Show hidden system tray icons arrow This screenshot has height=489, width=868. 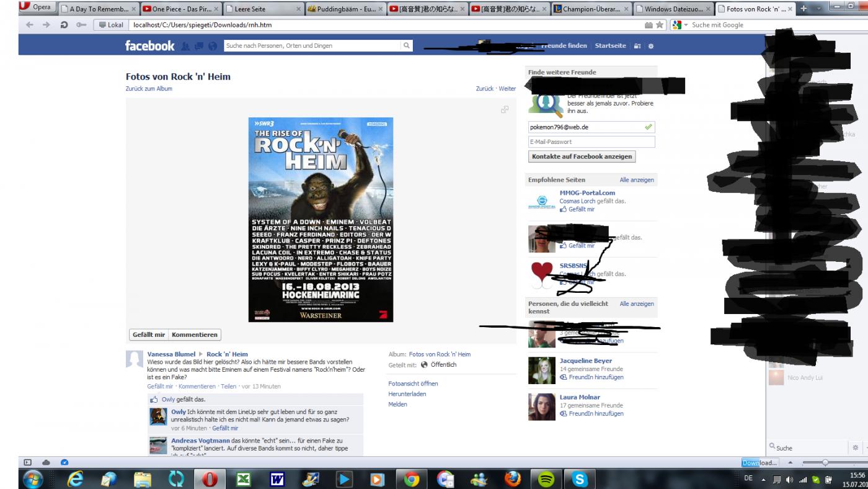point(764,479)
